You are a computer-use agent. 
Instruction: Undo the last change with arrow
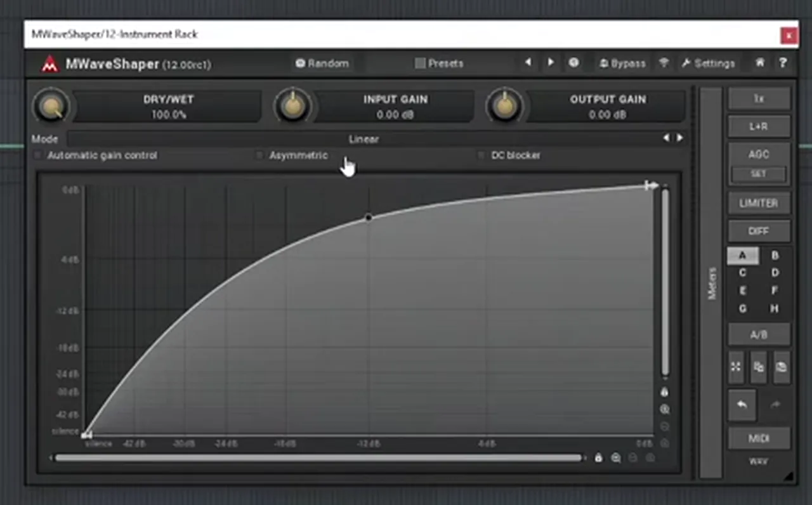[x=742, y=405]
